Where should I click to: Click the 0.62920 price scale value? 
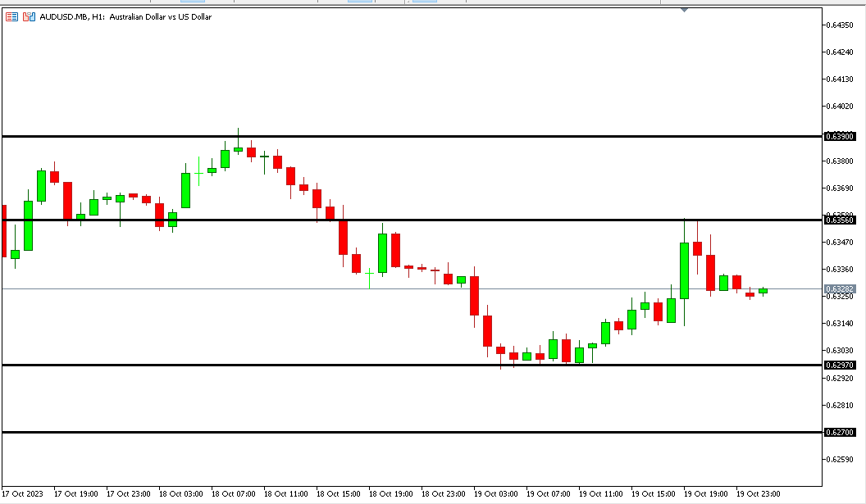(840, 378)
